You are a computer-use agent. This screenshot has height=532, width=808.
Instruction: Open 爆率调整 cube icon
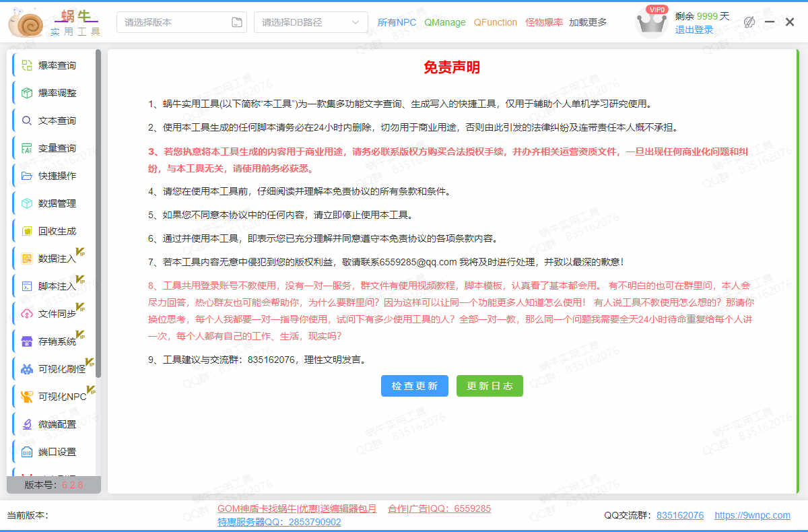pos(27,93)
